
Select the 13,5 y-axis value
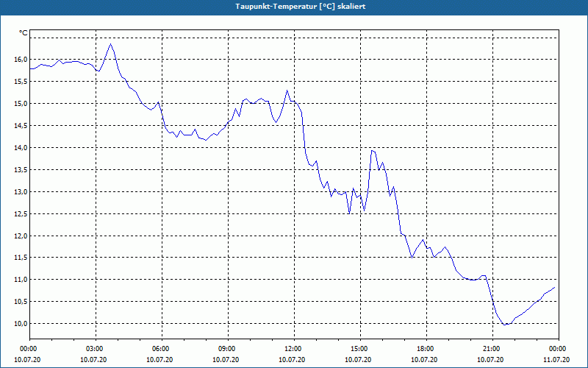point(21,170)
